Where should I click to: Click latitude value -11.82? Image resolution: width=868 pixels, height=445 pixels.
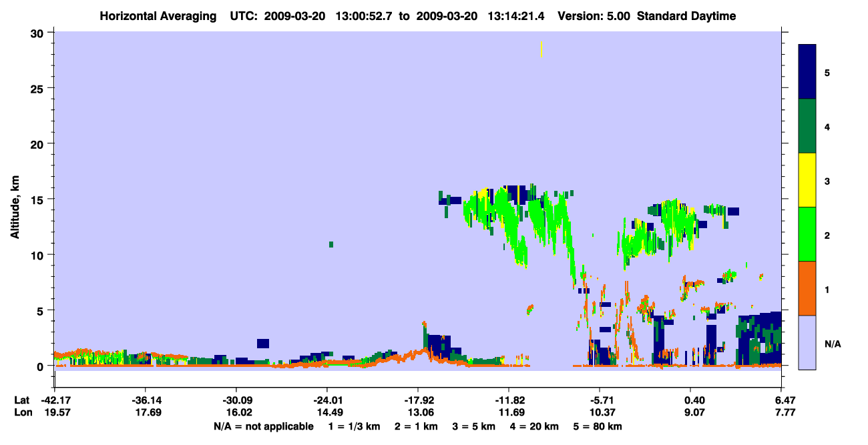point(509,400)
